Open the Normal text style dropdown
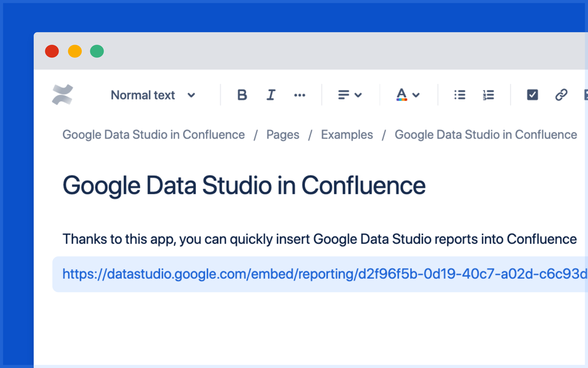Screen dimensions: 588x368 pyautogui.click(x=153, y=95)
